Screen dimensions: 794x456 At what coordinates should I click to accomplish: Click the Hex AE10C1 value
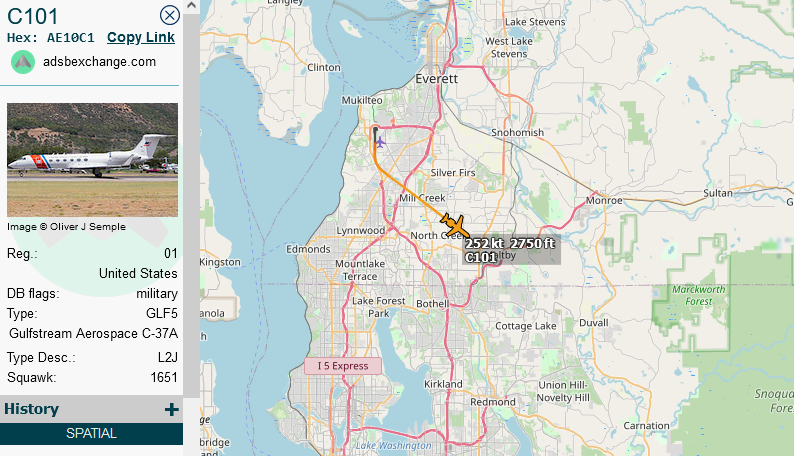click(70, 38)
